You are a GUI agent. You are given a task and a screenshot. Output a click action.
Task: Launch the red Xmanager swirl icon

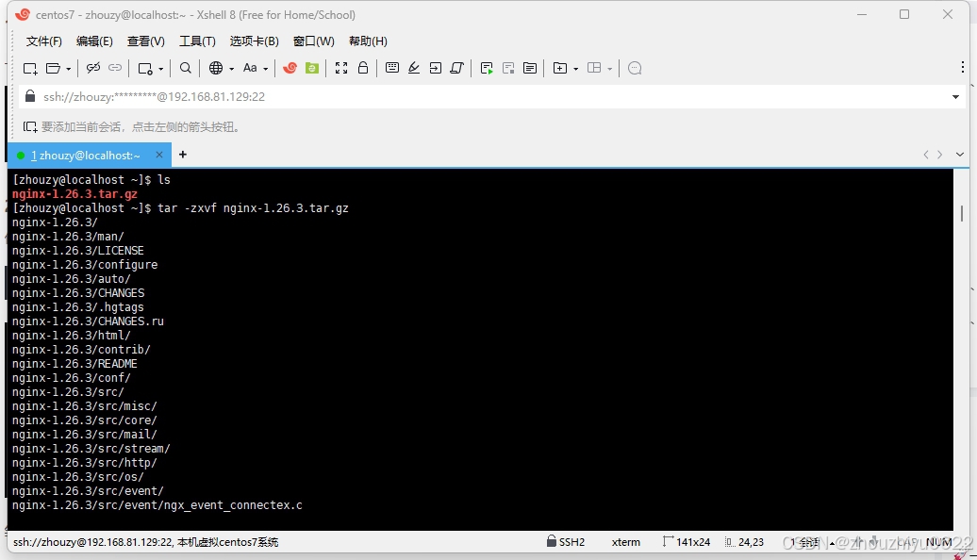click(x=290, y=68)
